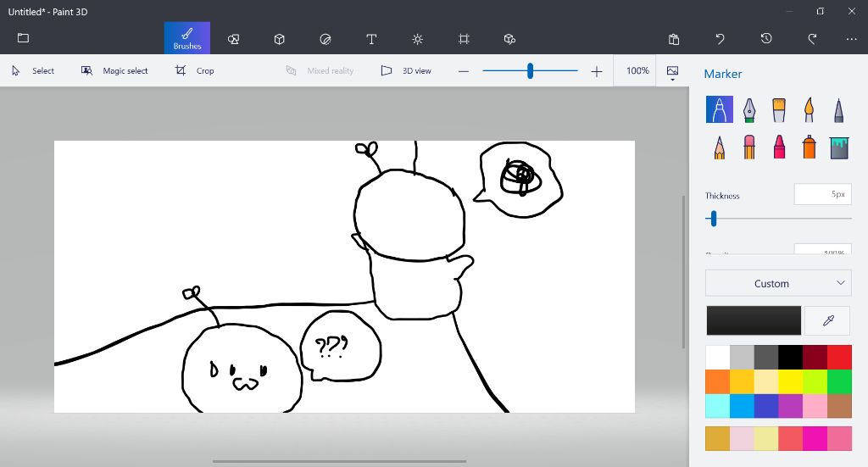Screen dimensions: 868x467
Task: Click the zoom in plus button
Action: pos(596,71)
